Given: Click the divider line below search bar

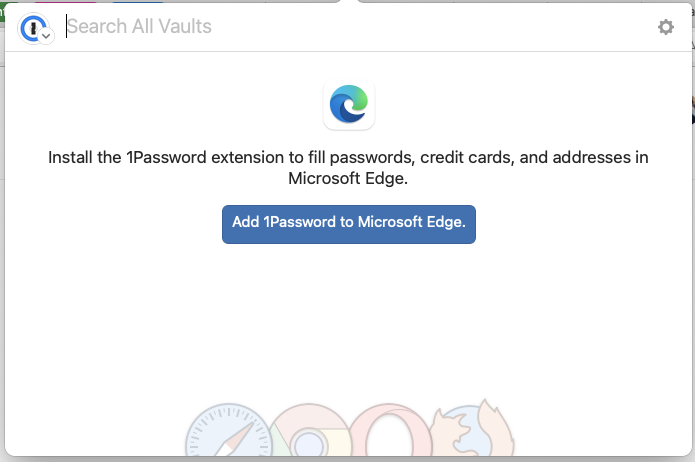Looking at the screenshot, I should 349,51.
